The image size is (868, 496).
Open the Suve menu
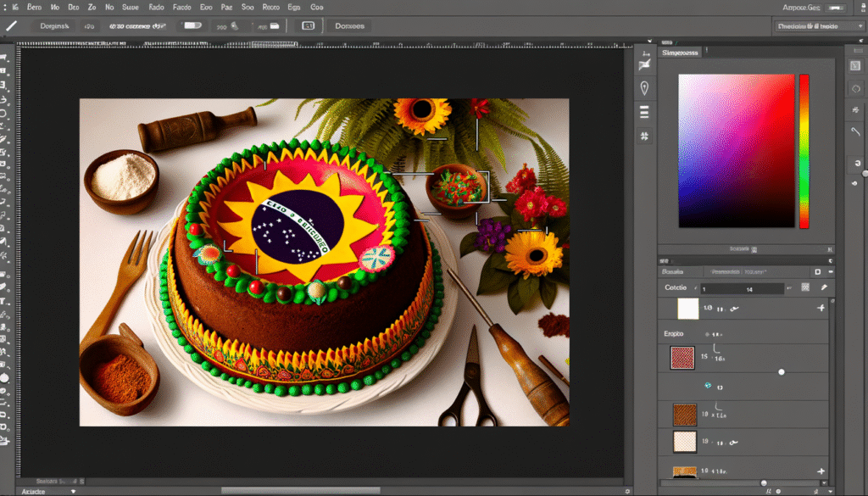131,7
